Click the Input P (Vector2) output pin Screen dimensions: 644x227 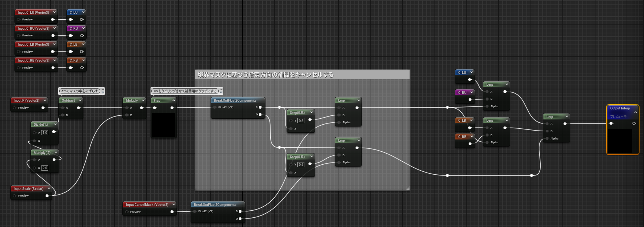click(43, 108)
